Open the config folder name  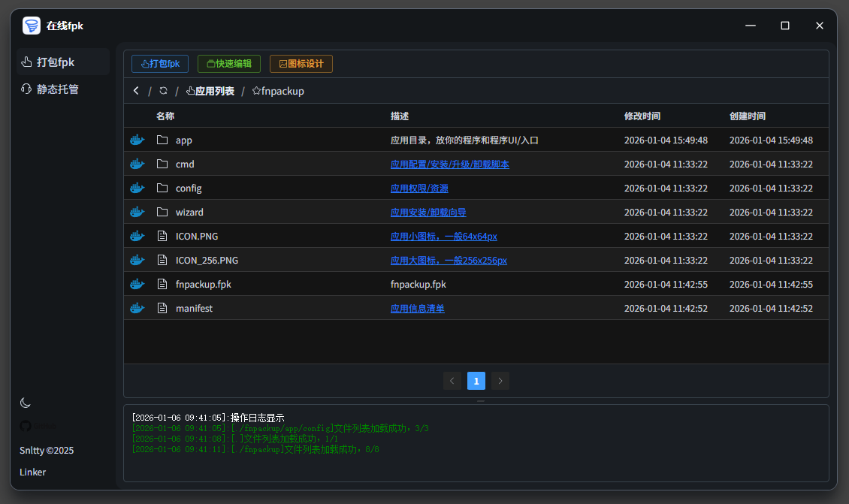(189, 189)
